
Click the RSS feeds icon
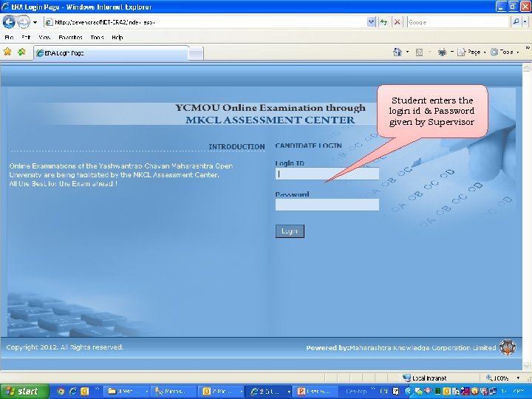point(420,52)
